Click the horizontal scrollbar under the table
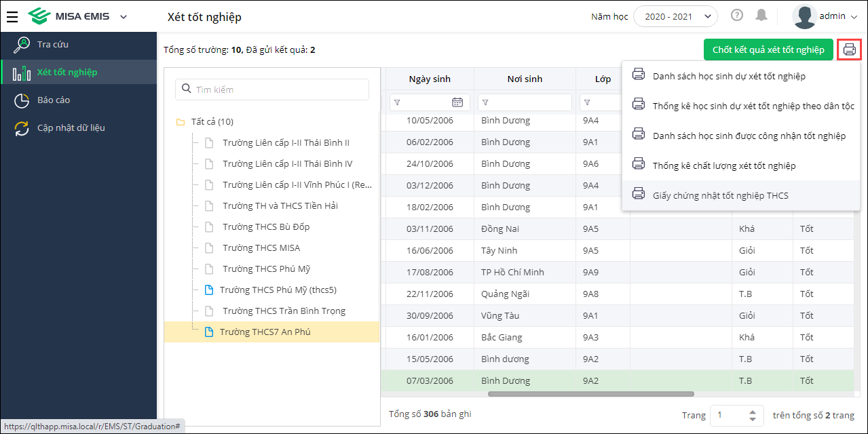Image resolution: width=868 pixels, height=434 pixels. coord(590,393)
